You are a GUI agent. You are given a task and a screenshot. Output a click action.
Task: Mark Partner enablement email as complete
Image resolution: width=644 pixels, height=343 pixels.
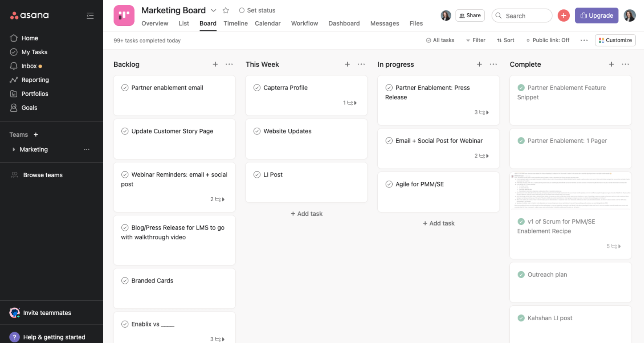coord(125,88)
